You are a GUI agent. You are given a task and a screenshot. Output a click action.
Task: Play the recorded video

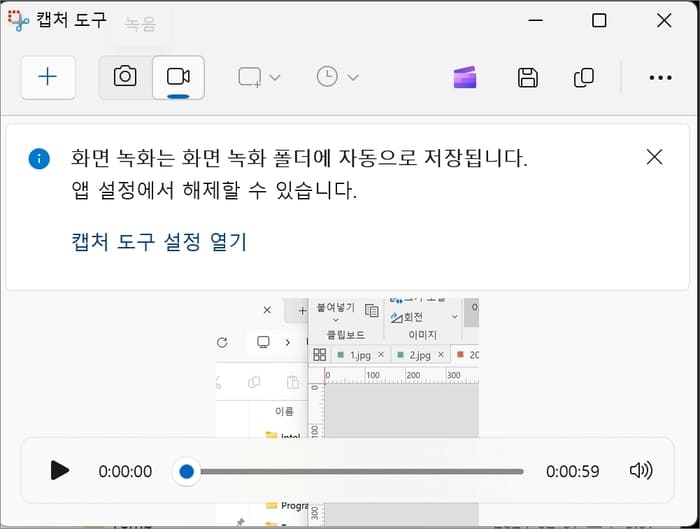(60, 471)
